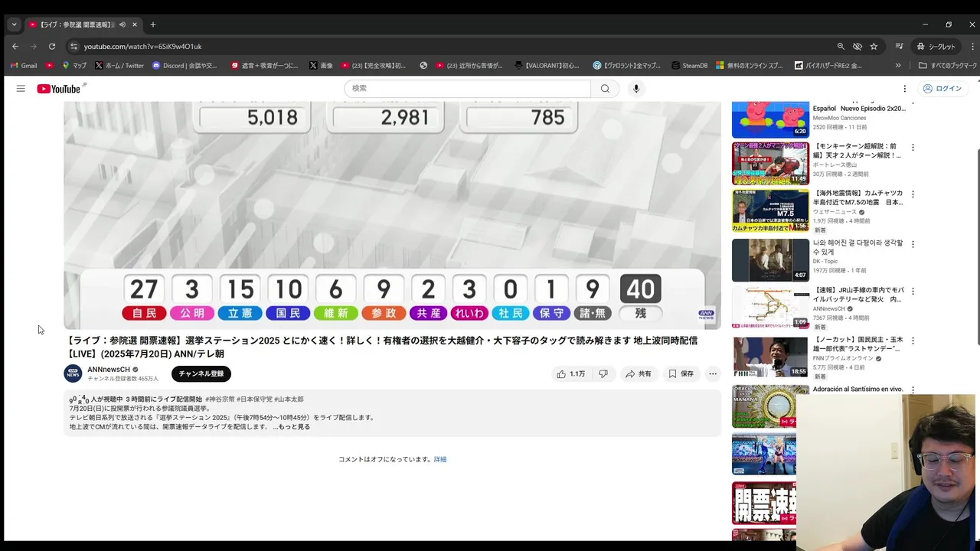Open the Gmail bookmark

coord(23,66)
